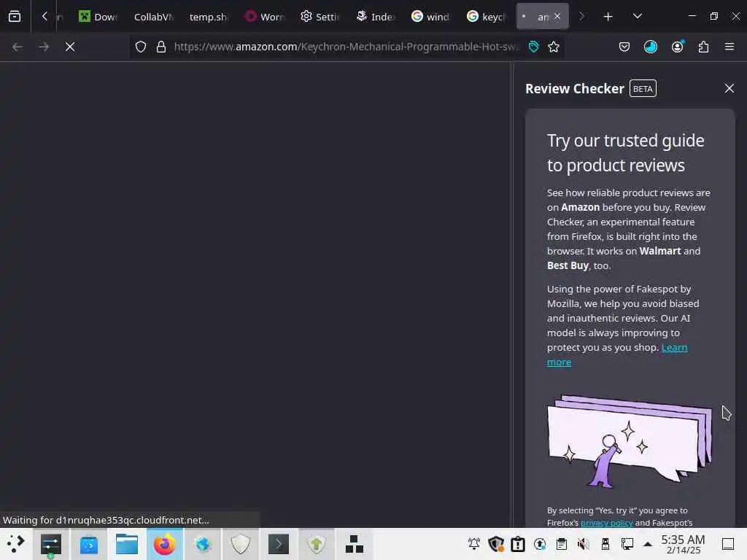
Task: Open the globe web browser taskbar icon
Action: pos(203,544)
